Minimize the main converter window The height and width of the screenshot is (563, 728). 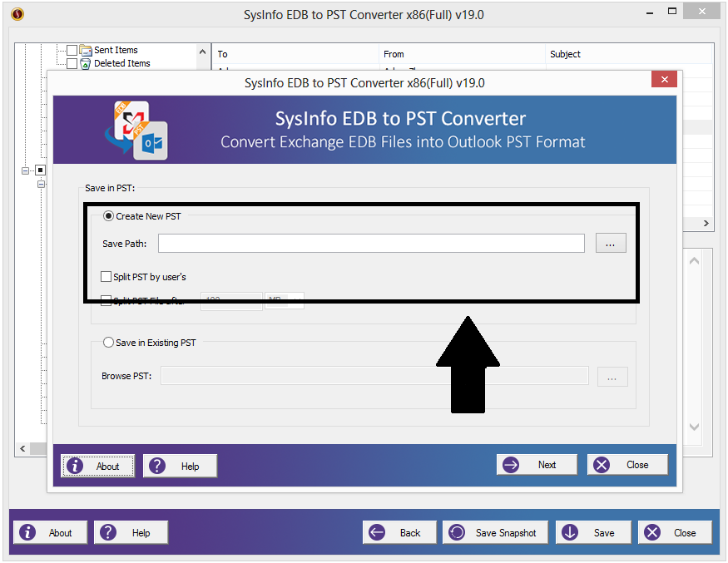(x=650, y=12)
